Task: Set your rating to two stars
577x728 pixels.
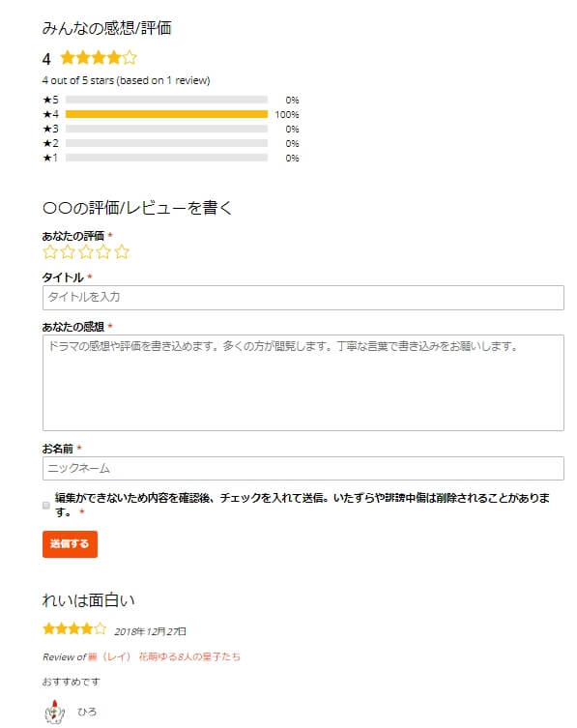Action: pyautogui.click(x=68, y=252)
